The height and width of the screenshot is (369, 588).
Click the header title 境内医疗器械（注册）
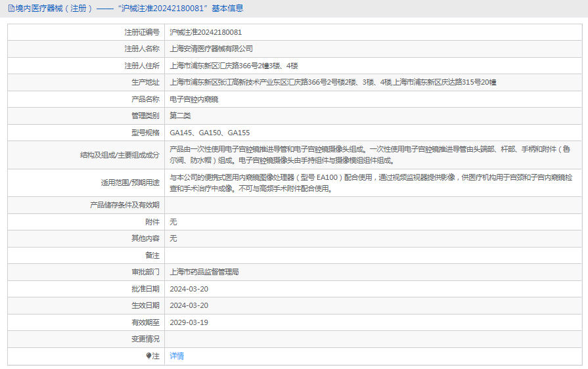click(54, 9)
